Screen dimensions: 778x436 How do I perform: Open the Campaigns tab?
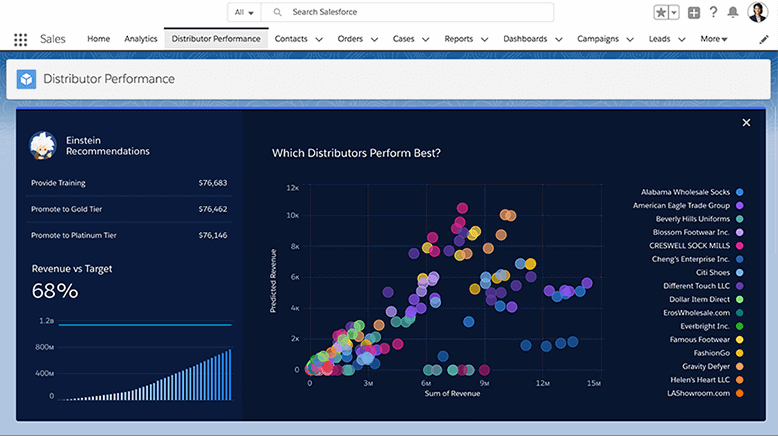click(597, 39)
